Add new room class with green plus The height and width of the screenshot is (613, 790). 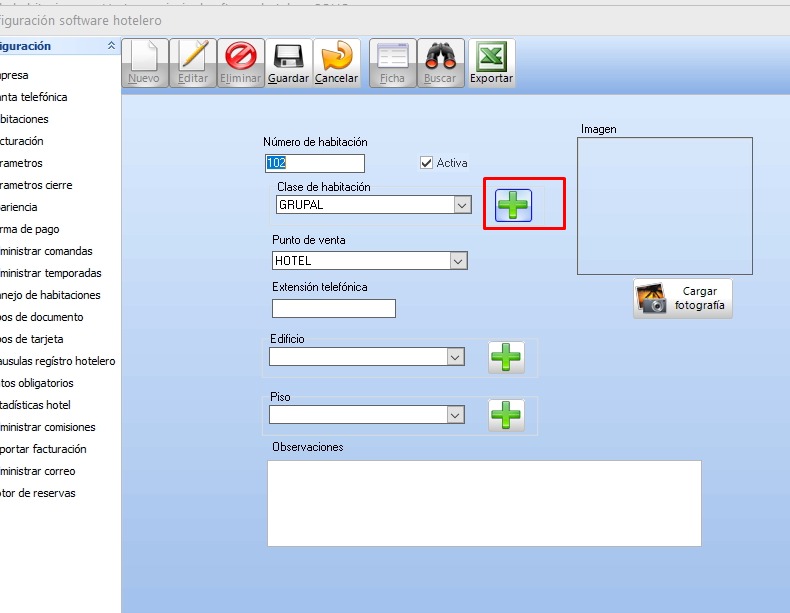pyautogui.click(x=514, y=205)
